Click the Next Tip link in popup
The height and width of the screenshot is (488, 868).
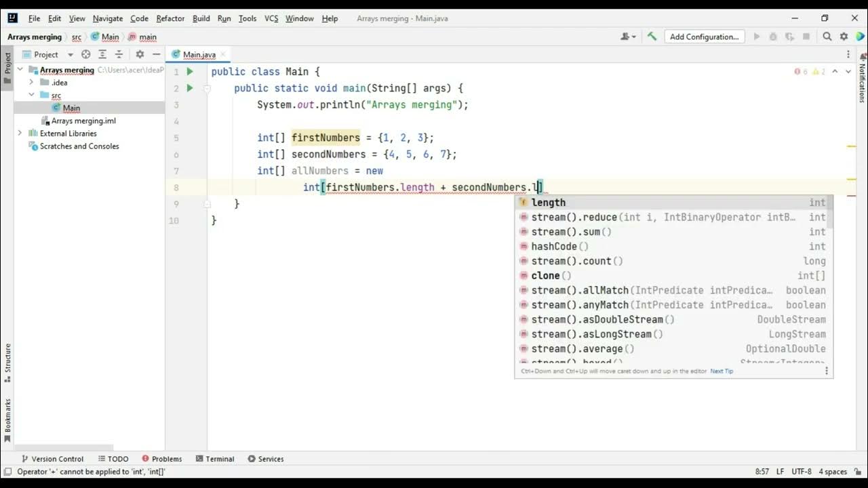[x=722, y=371]
